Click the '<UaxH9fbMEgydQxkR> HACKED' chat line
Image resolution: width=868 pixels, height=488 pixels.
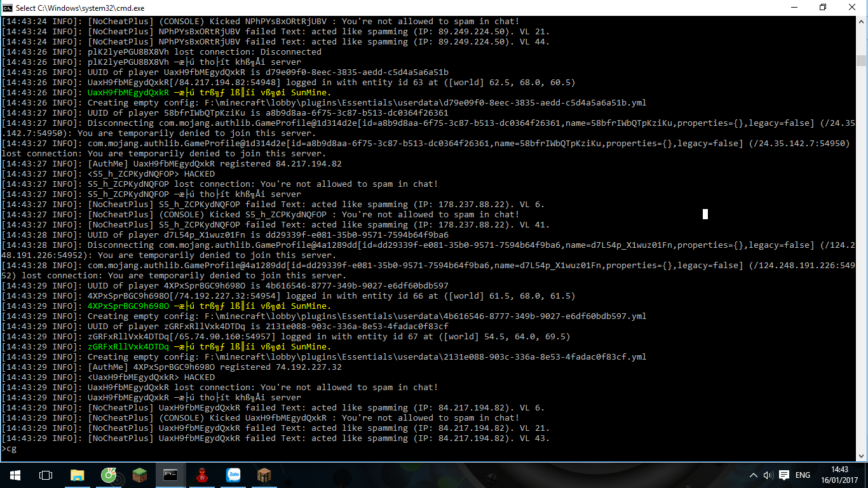108,377
